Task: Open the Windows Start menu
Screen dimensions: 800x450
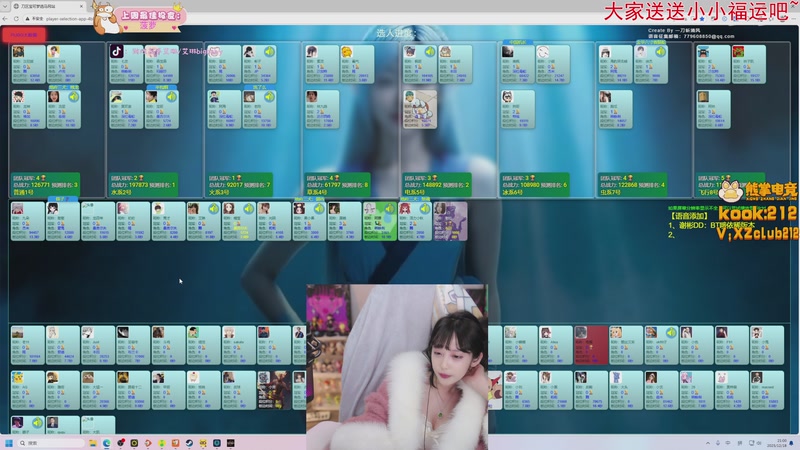Action: 8,443
